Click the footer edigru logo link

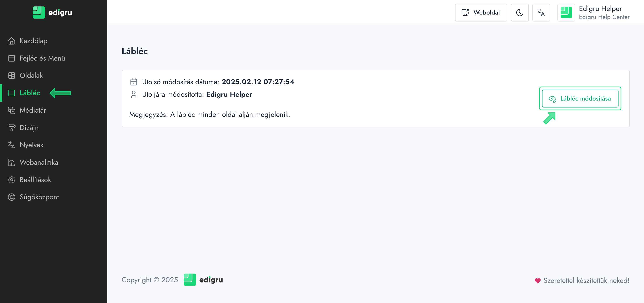[x=203, y=280]
